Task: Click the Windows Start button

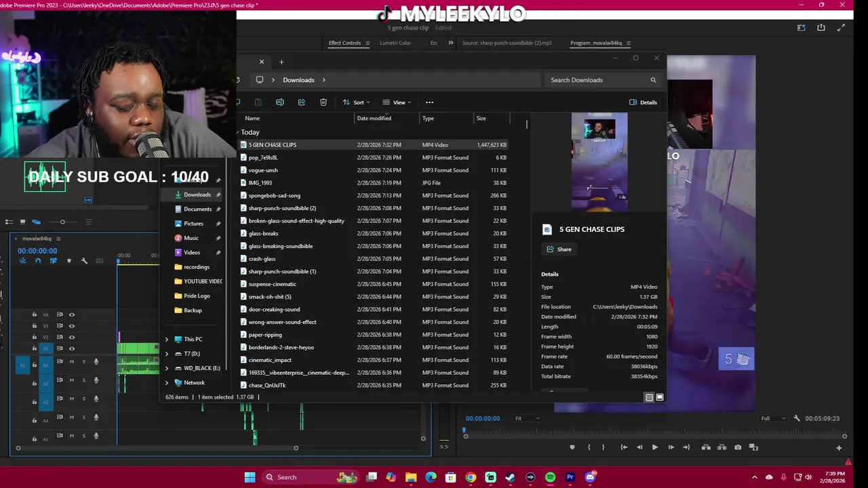Action: (x=250, y=477)
